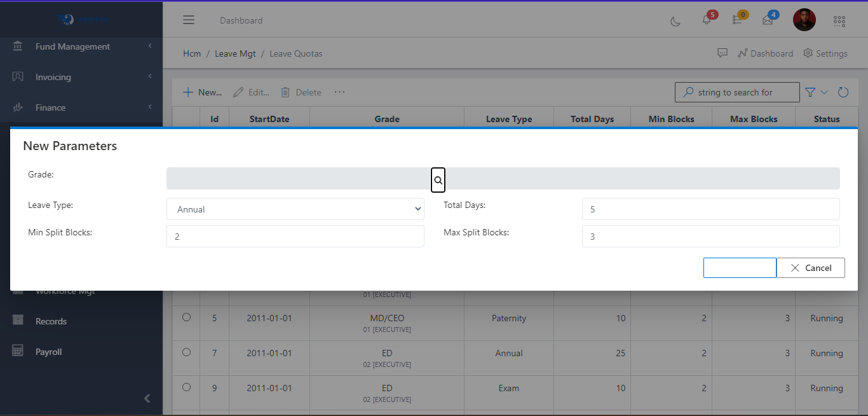Viewport: 868px width, 416px height.
Task: Click the Leave Mgt breadcrumb link
Action: point(235,53)
